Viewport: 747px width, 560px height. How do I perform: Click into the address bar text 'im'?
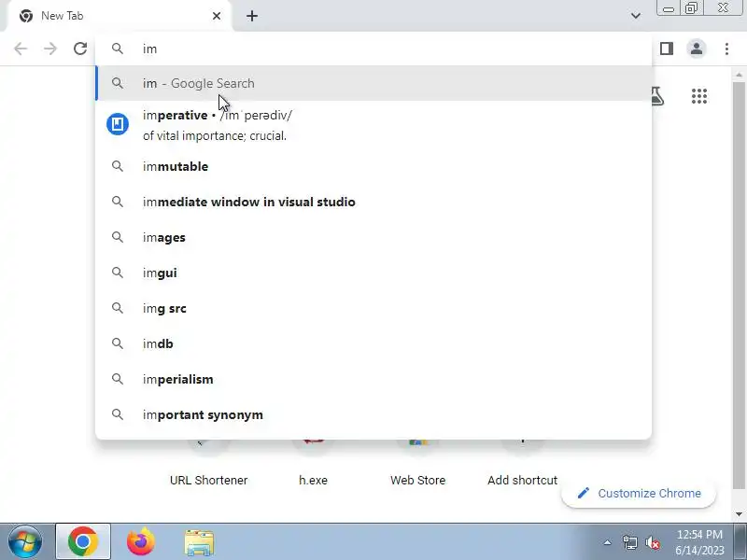pos(150,49)
